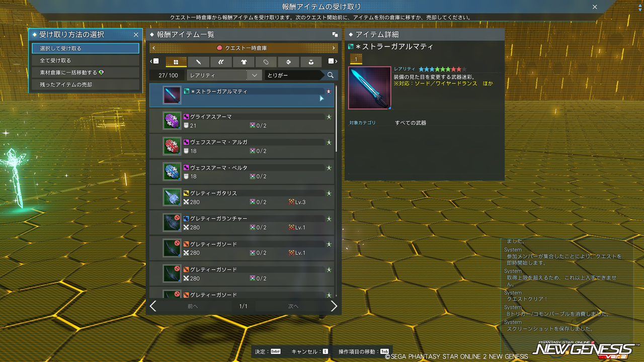Click the 27/100 item count
The image size is (644, 362).
(168, 75)
